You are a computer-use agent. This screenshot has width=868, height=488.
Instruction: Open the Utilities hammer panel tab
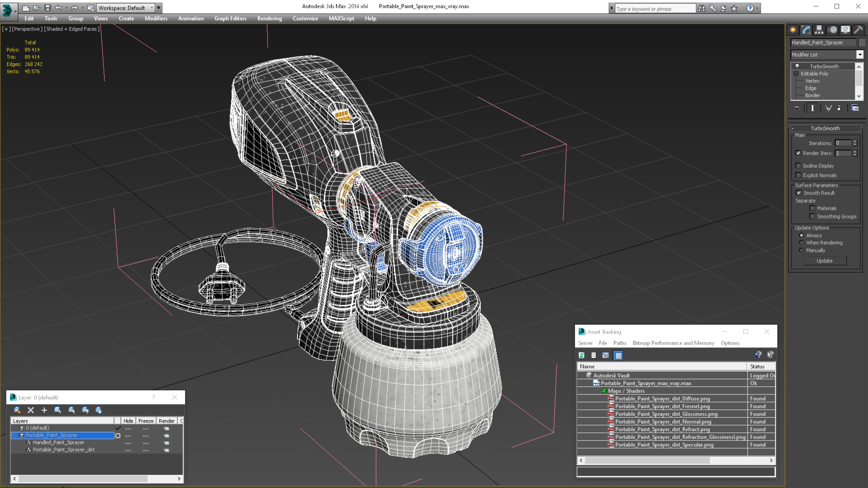click(x=858, y=30)
